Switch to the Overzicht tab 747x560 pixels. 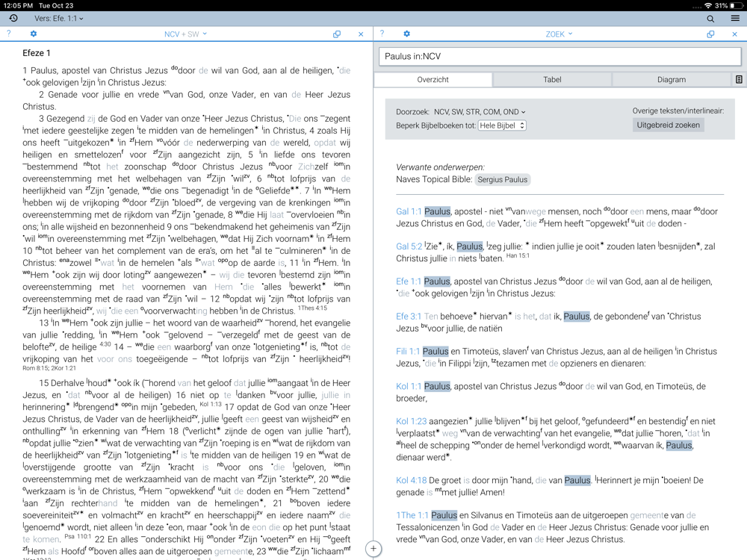pyautogui.click(x=433, y=80)
